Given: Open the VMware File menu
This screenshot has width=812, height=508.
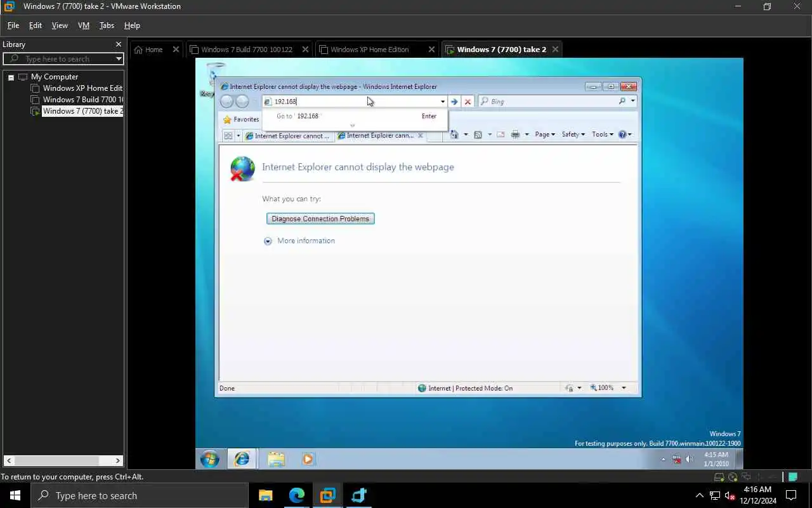Looking at the screenshot, I should [x=13, y=25].
